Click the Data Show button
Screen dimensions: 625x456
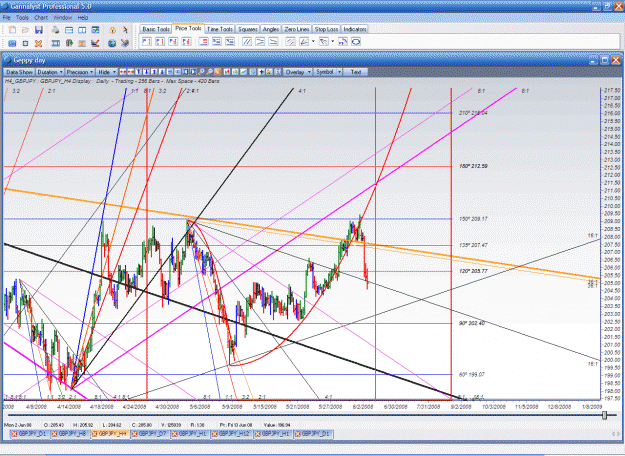click(19, 72)
